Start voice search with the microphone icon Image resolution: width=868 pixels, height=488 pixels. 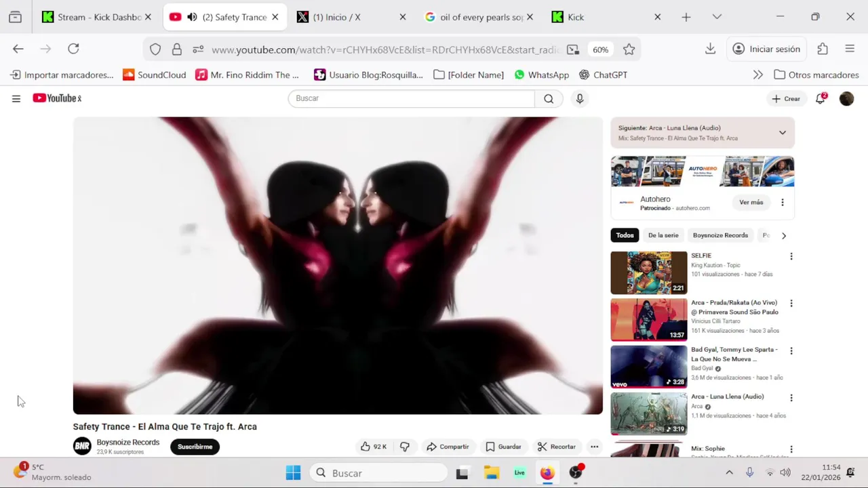pyautogui.click(x=580, y=99)
